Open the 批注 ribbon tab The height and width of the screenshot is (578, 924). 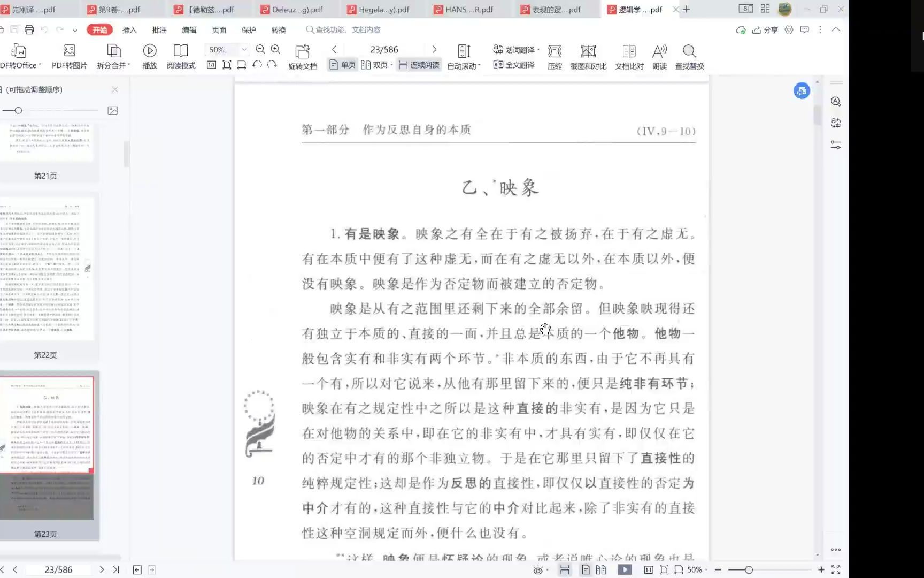[159, 30]
